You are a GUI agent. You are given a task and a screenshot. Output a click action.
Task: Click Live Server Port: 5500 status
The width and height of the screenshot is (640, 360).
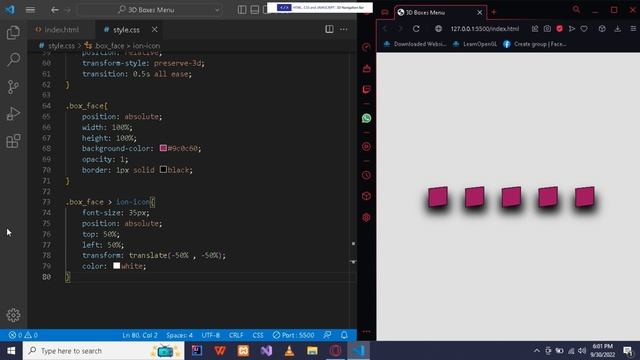[293, 335]
